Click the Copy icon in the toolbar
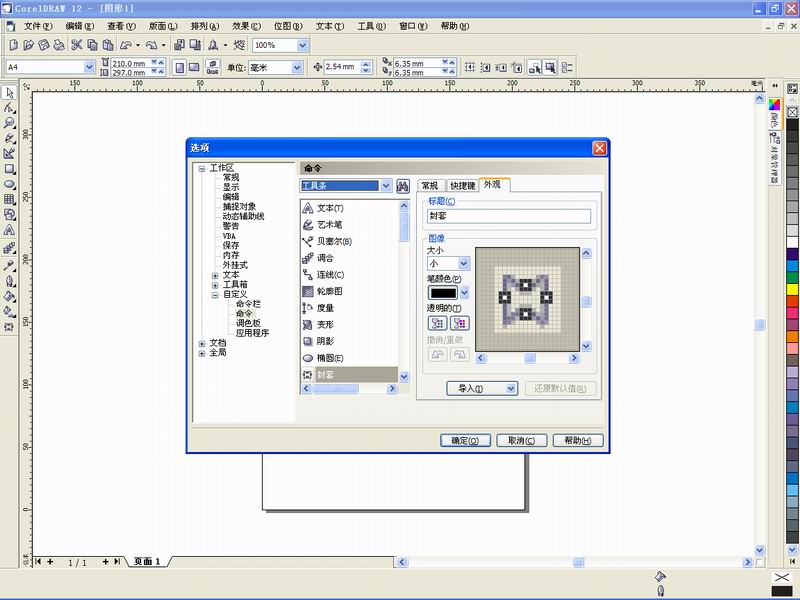Viewport: 800px width, 600px height. coord(92,45)
